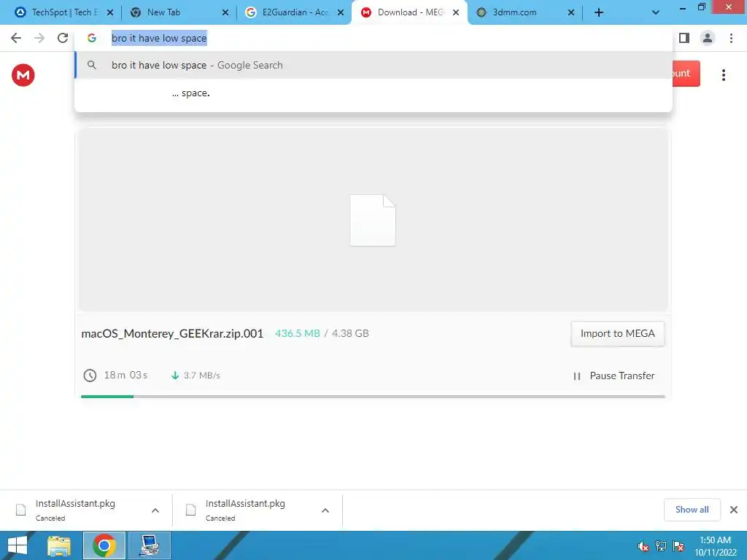Open File Explorer from the taskbar
Viewport: 747px width, 560px height.
point(59,545)
